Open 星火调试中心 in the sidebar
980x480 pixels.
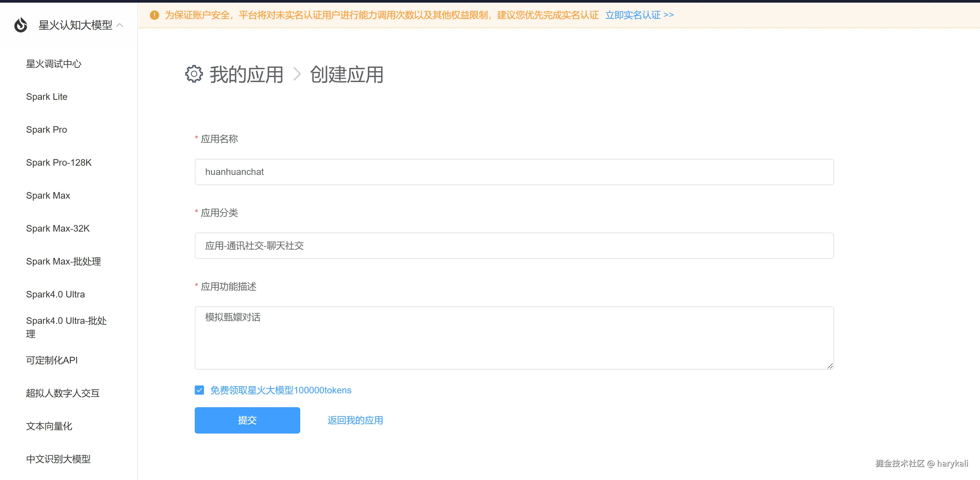[54, 64]
